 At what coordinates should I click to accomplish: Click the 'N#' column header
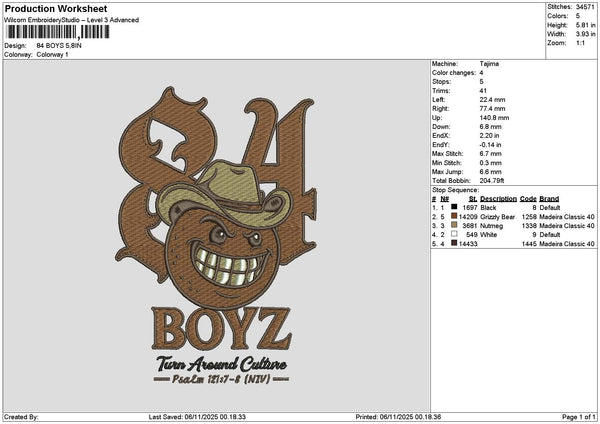click(445, 199)
